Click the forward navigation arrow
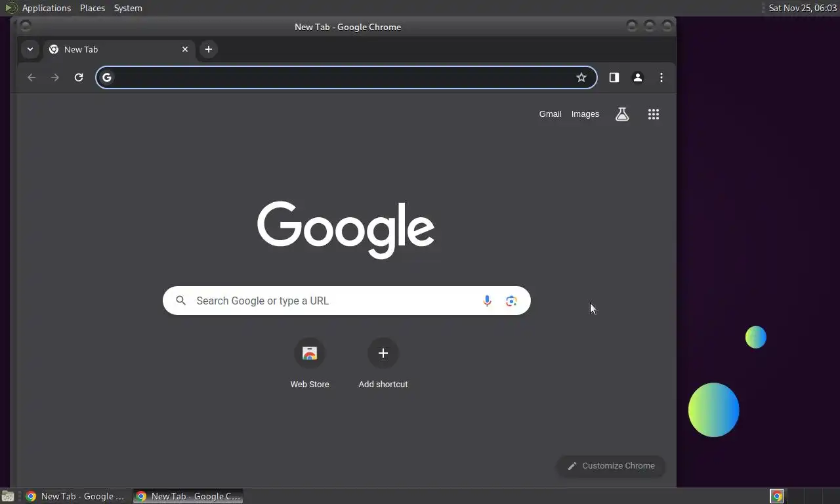Viewport: 840px width, 504px height. tap(55, 77)
